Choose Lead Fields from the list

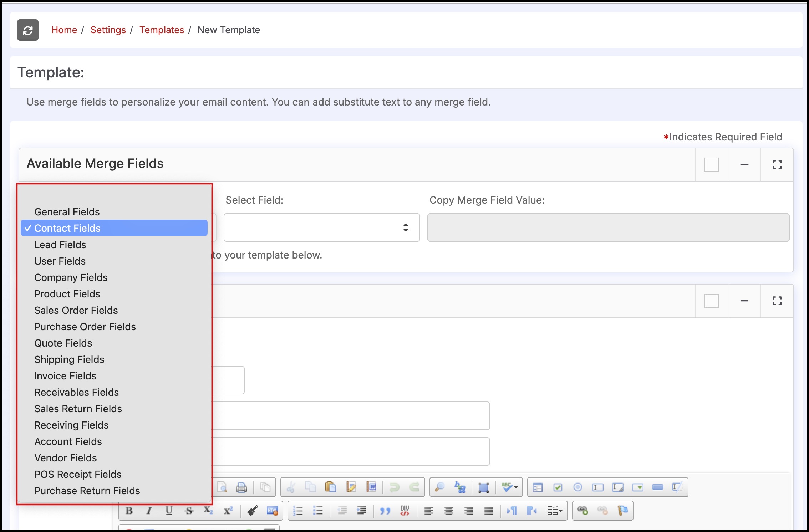tap(60, 245)
